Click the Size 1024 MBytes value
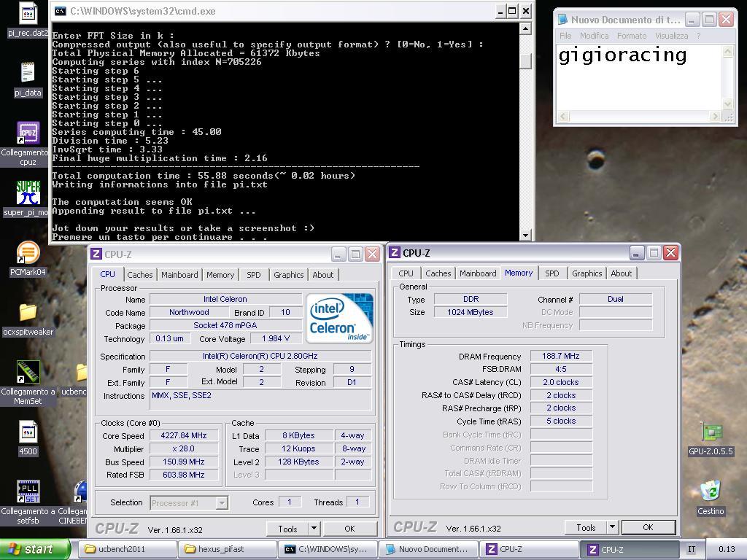 (471, 312)
